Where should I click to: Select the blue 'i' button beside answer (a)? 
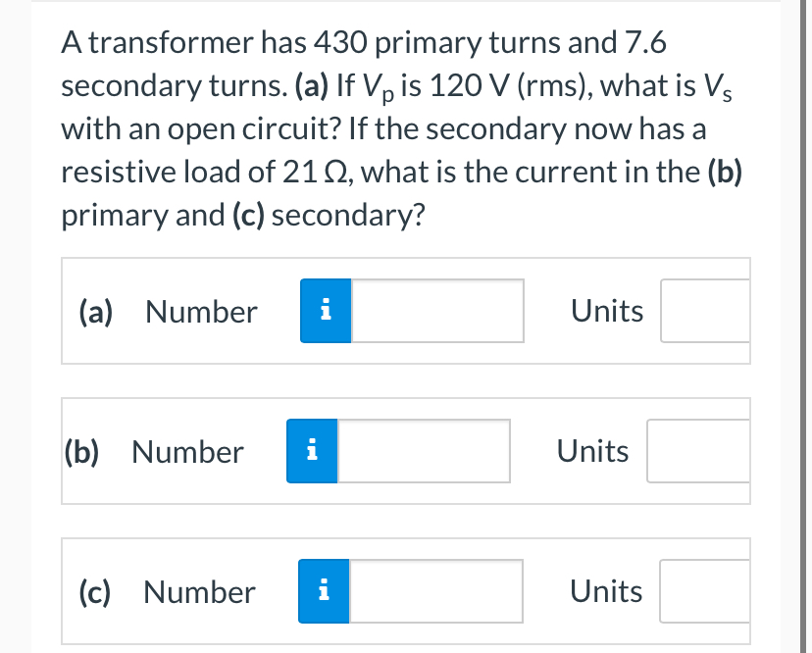[x=325, y=311]
